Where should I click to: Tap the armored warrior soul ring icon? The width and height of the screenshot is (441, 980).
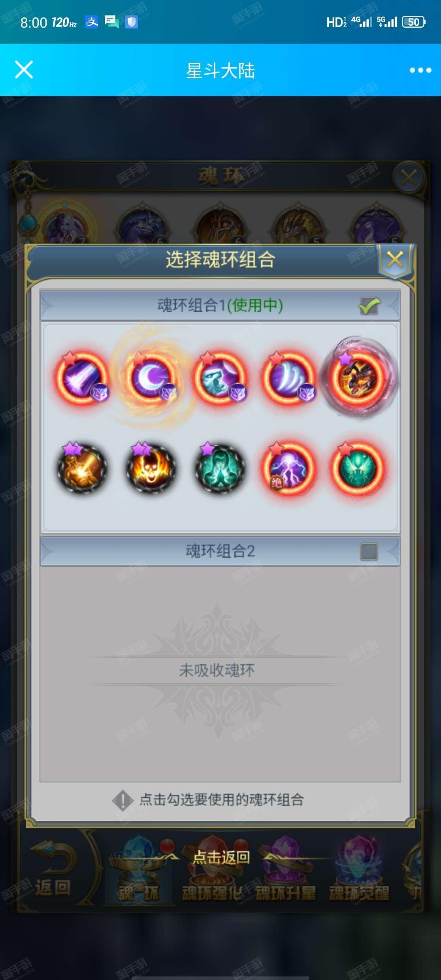(358, 377)
